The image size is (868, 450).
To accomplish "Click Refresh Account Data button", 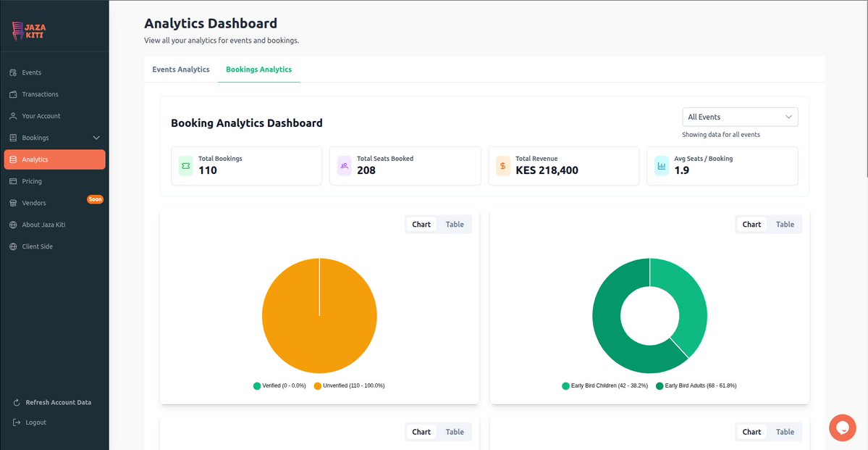I will tap(54, 402).
